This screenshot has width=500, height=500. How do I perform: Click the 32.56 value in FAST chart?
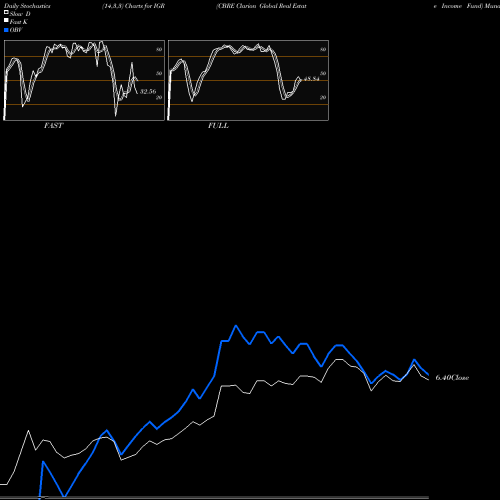point(148,91)
